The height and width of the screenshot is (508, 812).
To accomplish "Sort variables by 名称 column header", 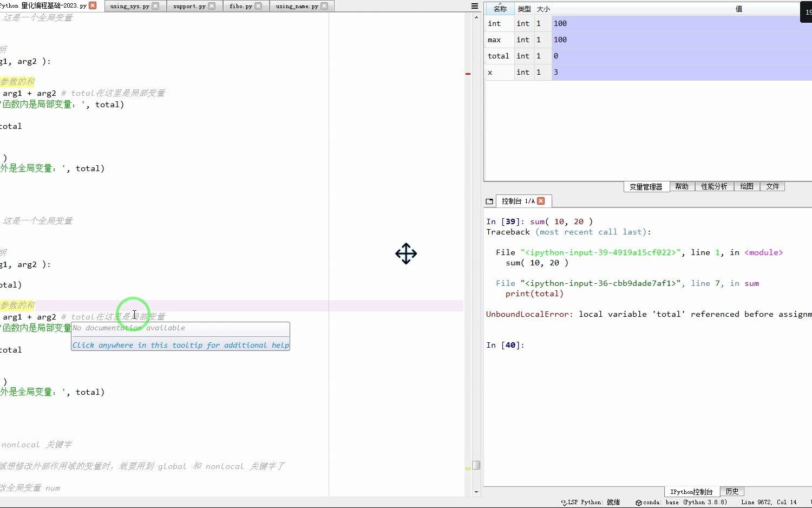I will 500,9.
